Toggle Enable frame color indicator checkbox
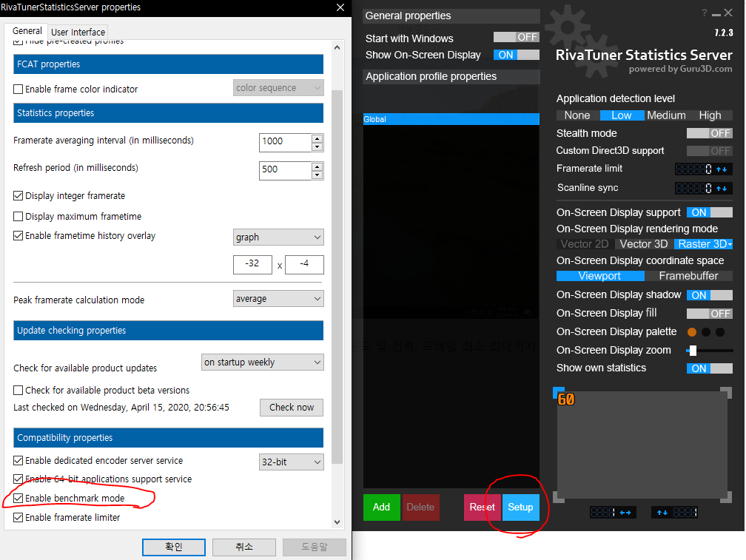The width and height of the screenshot is (746, 560). click(x=18, y=89)
